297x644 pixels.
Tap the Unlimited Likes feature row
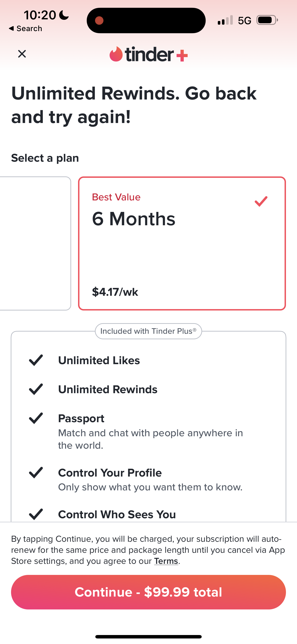pyautogui.click(x=99, y=360)
